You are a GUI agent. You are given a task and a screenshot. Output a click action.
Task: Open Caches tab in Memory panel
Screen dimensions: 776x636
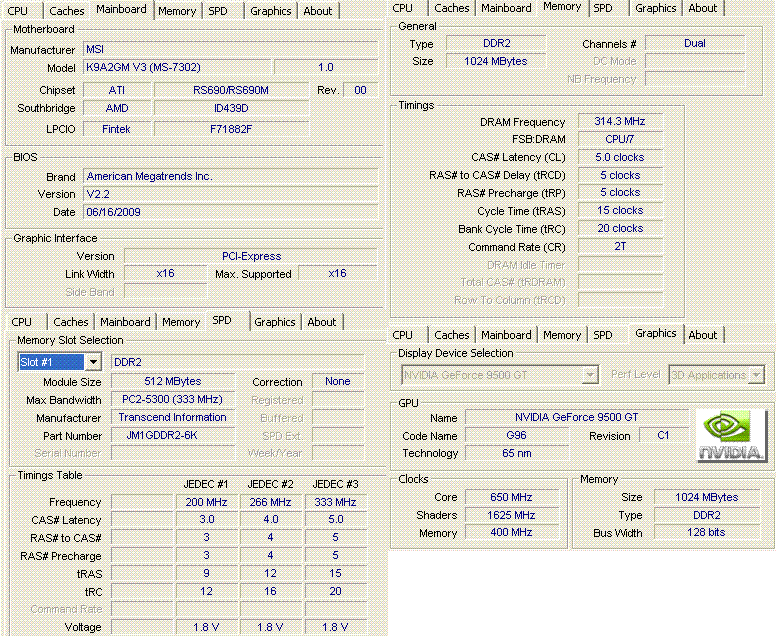(x=451, y=8)
